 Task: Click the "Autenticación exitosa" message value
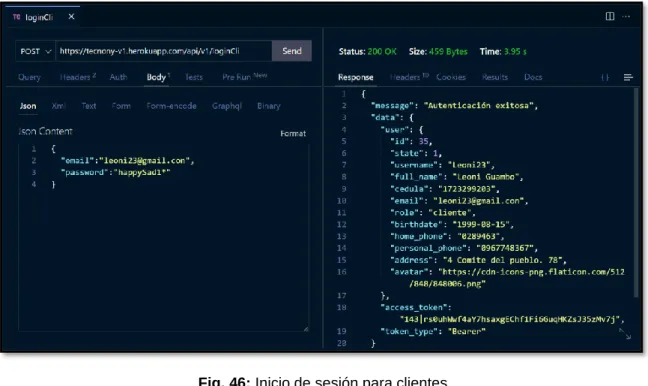click(479, 106)
